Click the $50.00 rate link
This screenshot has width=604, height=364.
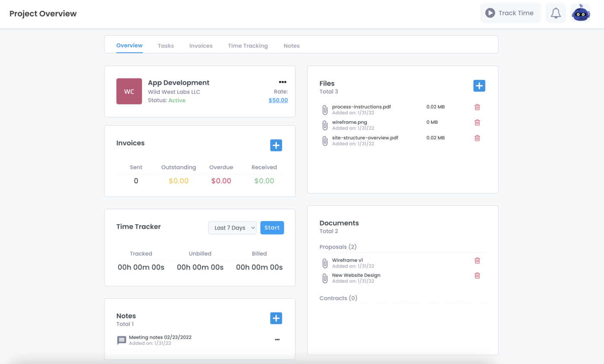pos(278,100)
